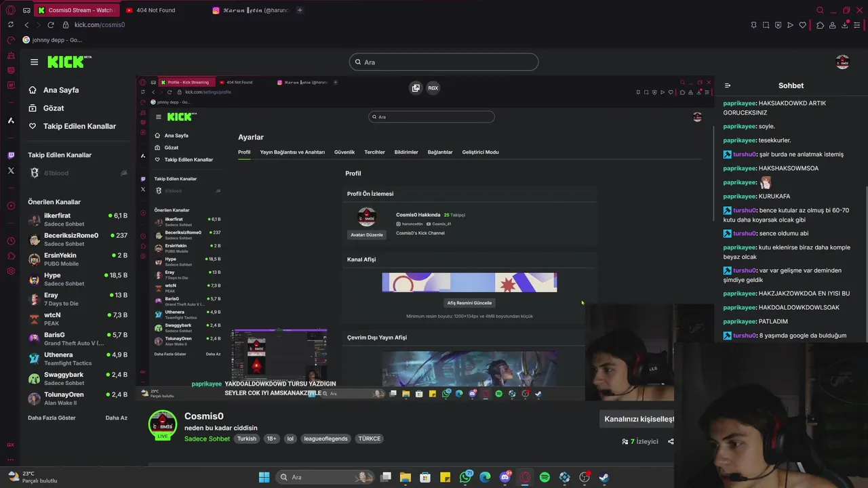Open ilkerfirat recommended channel
Screen dimensions: 868x488
pyautogui.click(x=78, y=220)
